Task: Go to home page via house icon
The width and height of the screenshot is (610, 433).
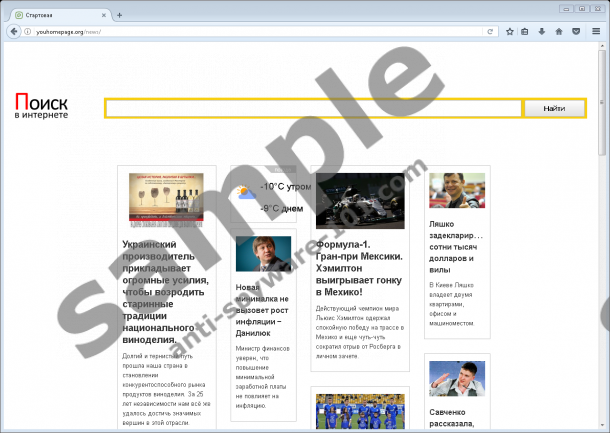Action: [x=558, y=31]
